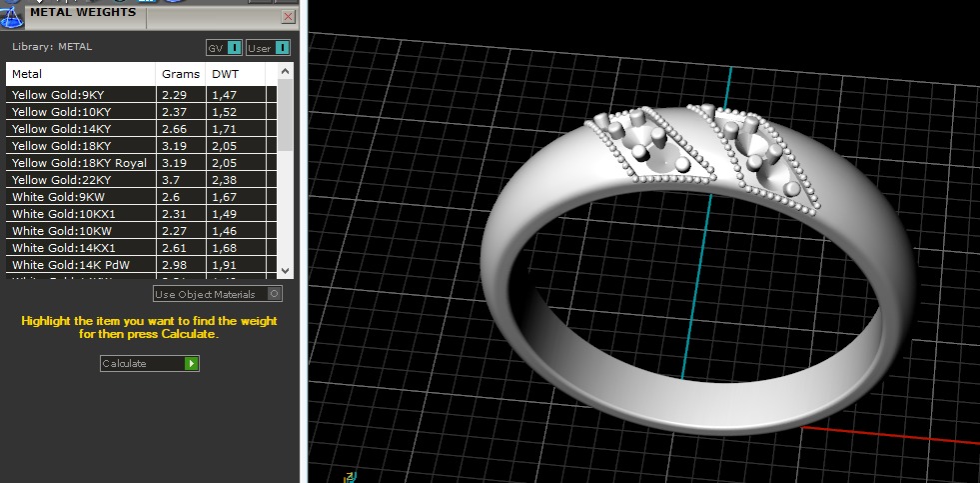This screenshot has width=980, height=483.
Task: Select the Yellow Gold:14KY row
Action: (x=141, y=129)
